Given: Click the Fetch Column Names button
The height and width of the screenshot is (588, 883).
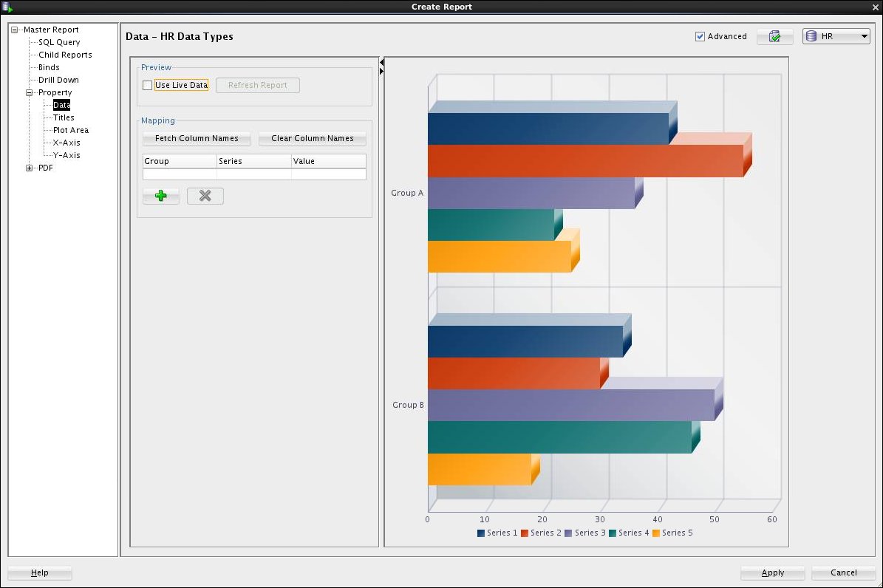Looking at the screenshot, I should click(x=197, y=139).
